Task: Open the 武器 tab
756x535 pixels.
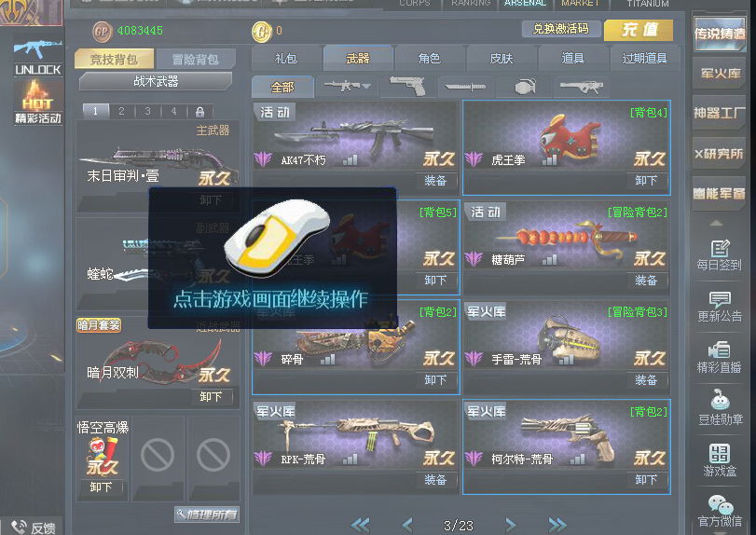Action: pyautogui.click(x=358, y=59)
